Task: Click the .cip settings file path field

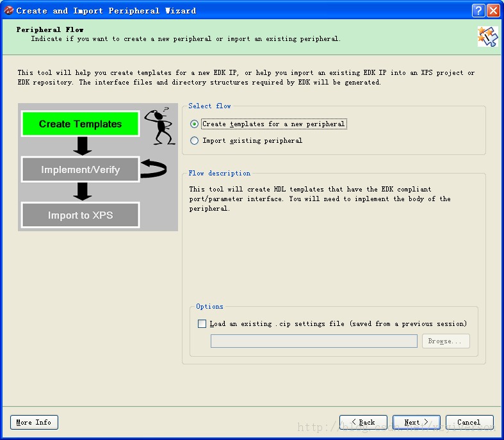Action: point(314,341)
